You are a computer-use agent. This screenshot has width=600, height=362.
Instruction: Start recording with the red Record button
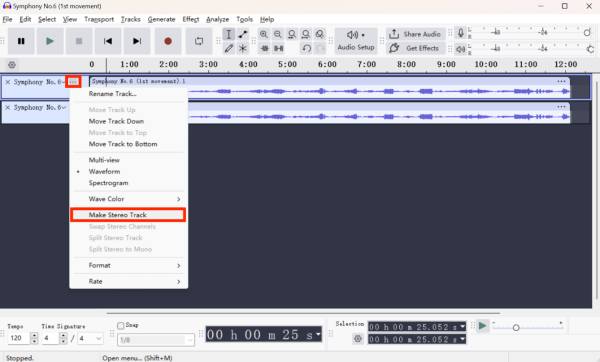tap(168, 41)
